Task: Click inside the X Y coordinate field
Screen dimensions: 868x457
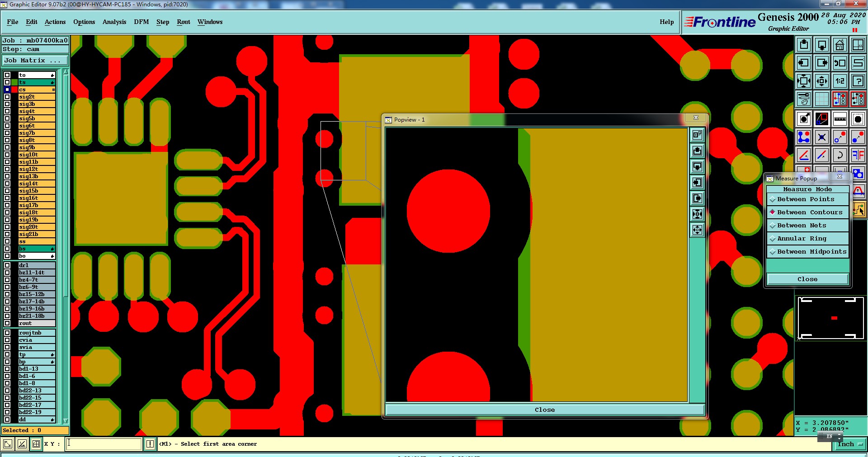Action: [104, 444]
